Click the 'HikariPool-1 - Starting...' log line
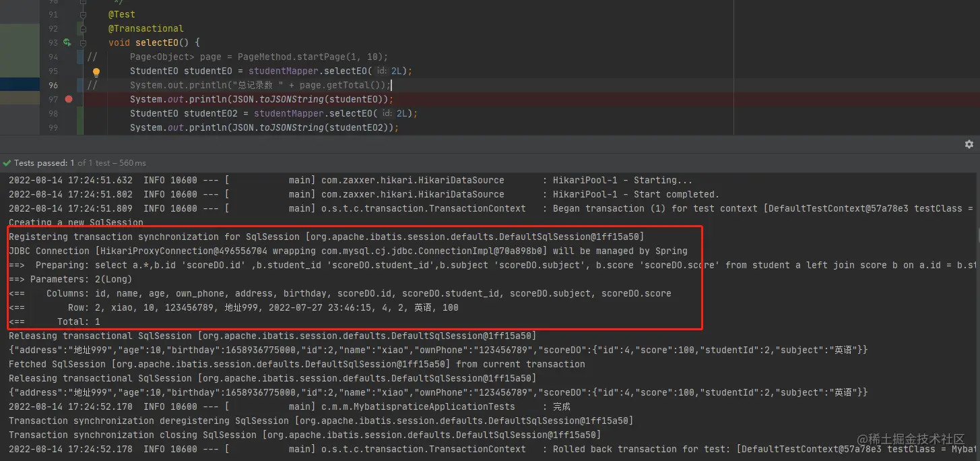This screenshot has height=461, width=980. tap(350, 180)
